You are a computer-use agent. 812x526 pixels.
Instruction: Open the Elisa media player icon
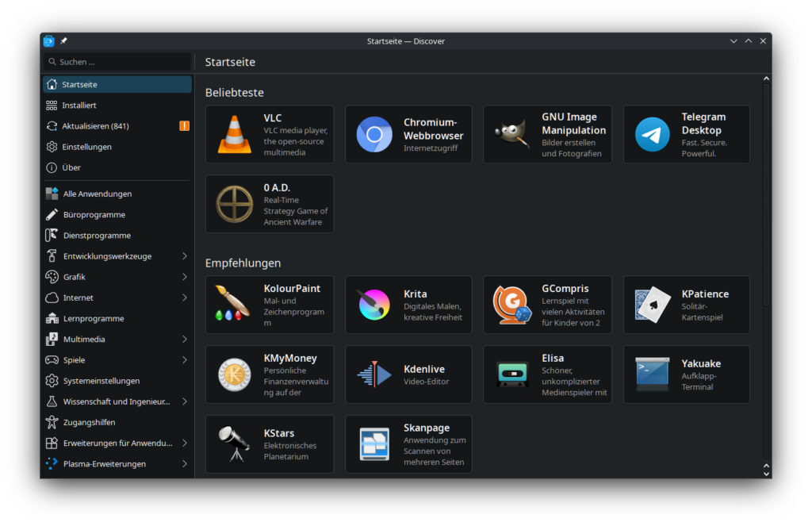tap(512, 374)
